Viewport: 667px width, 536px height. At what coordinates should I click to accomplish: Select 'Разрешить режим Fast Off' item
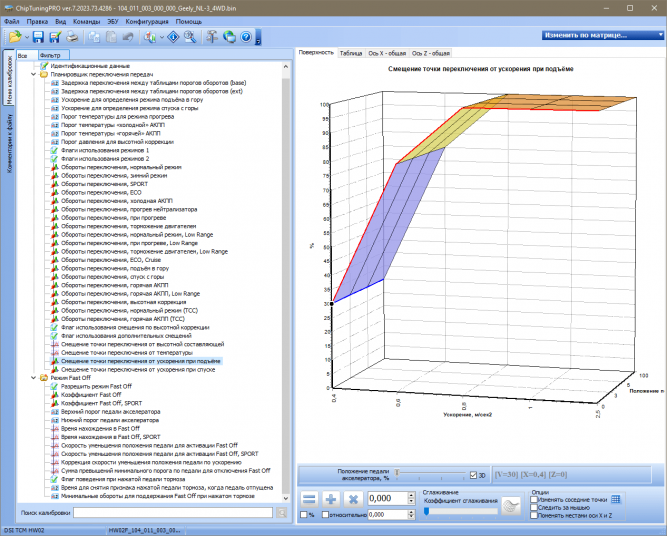coord(96,386)
